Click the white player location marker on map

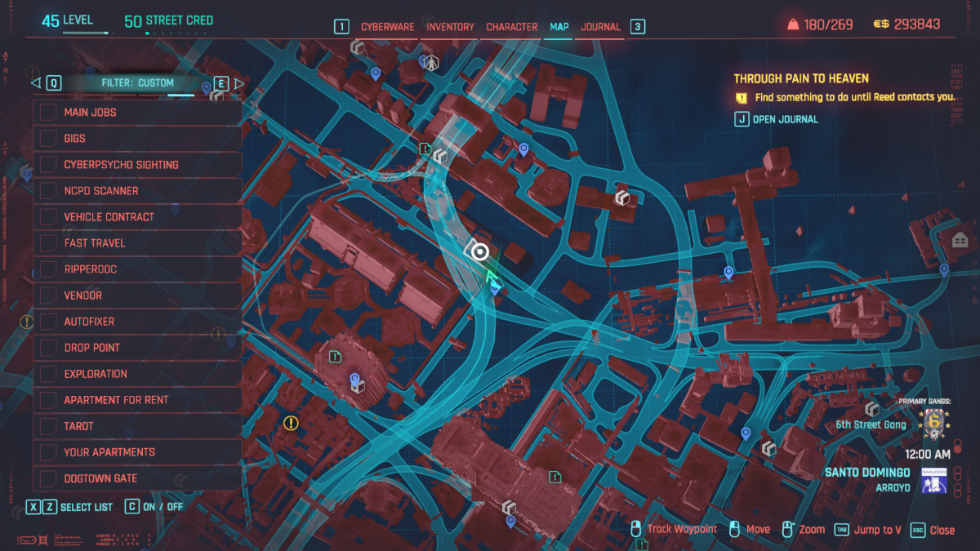pyautogui.click(x=480, y=252)
